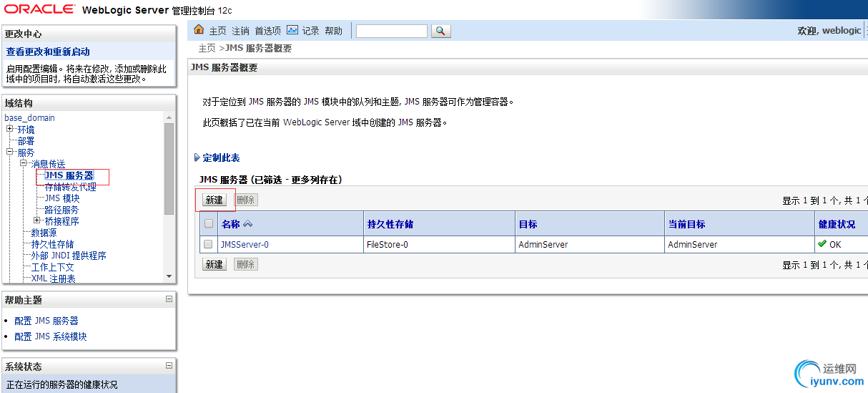Click the green OK health checkmark
This screenshot has height=393, width=868.
(x=822, y=244)
